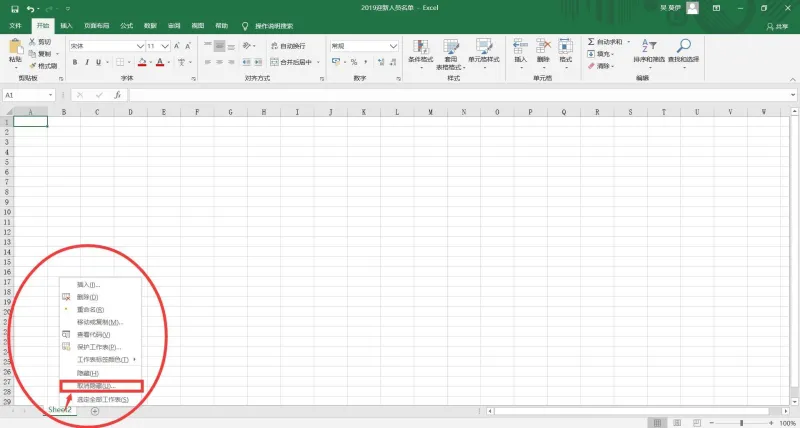The width and height of the screenshot is (800, 428).
Task: Click the Name Box showing A1
Action: [29, 95]
